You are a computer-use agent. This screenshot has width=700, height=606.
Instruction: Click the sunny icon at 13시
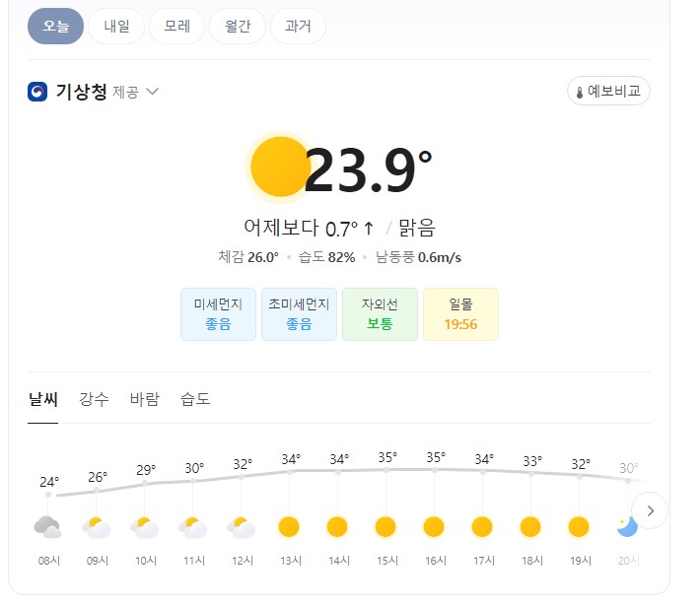click(x=289, y=527)
